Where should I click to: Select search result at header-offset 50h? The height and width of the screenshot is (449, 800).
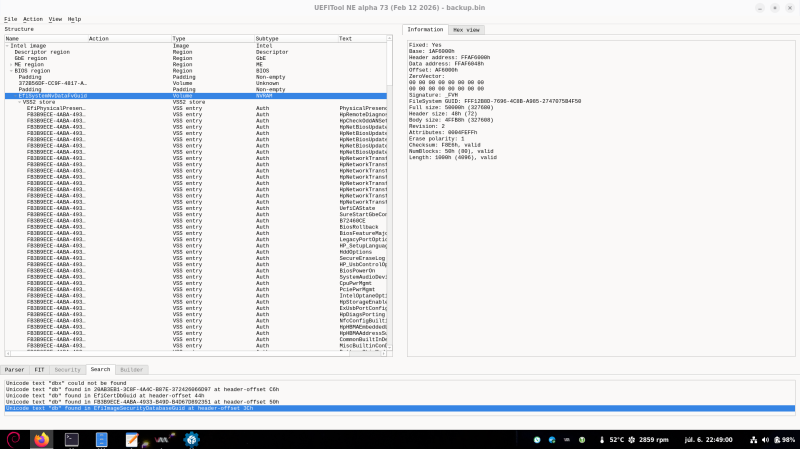400,402
